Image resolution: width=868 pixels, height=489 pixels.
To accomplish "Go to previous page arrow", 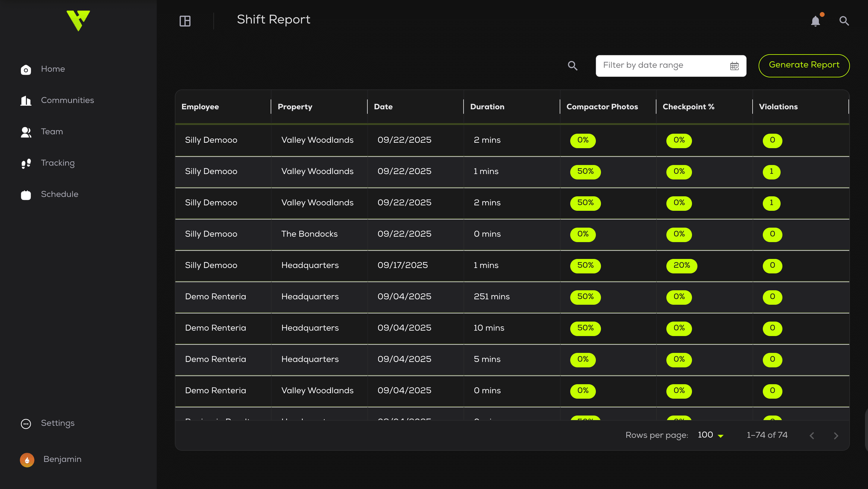I will (x=812, y=435).
